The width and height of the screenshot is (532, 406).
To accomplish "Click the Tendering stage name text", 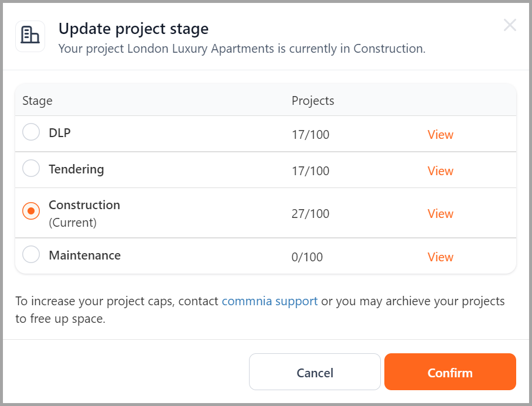I will tap(76, 169).
